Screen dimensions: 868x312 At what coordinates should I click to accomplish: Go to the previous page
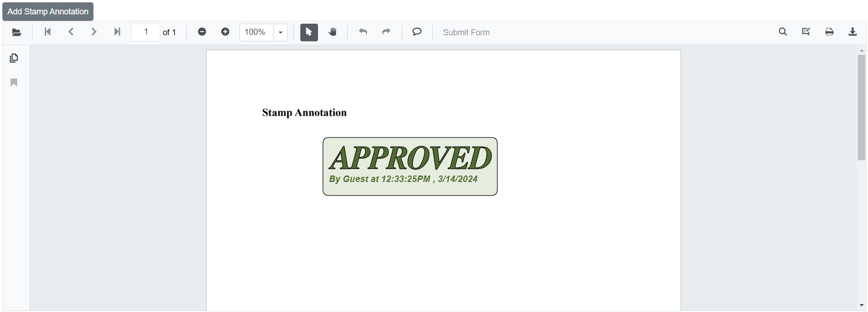coord(71,32)
